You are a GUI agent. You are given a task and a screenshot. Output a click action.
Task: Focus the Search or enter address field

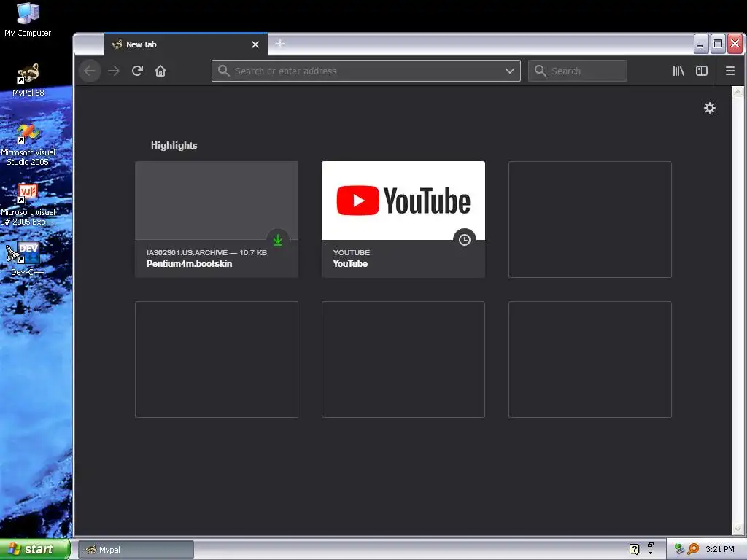tap(366, 71)
